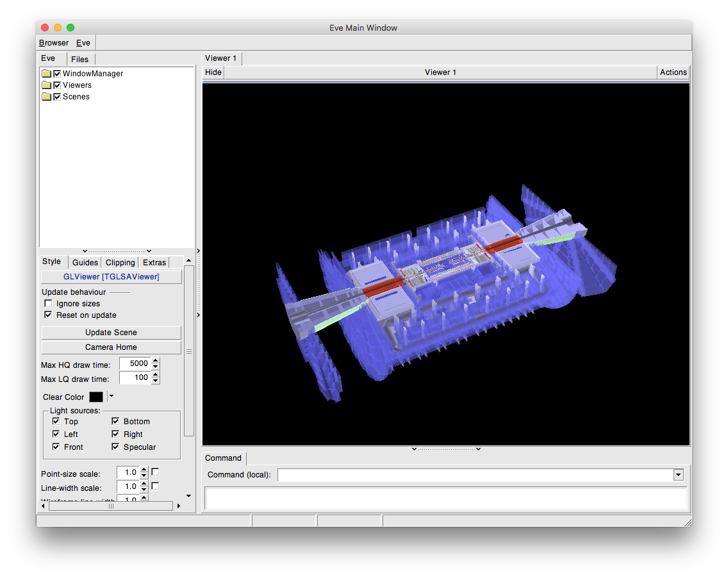Increase Max HQ draw time stepper
Viewport: 728px width, 578px height.
click(156, 361)
